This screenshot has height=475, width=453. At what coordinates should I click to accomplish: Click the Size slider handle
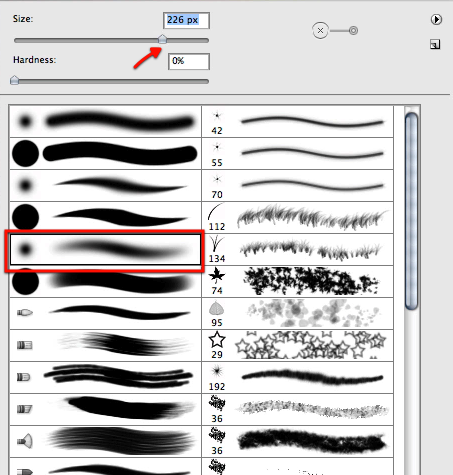click(x=162, y=39)
